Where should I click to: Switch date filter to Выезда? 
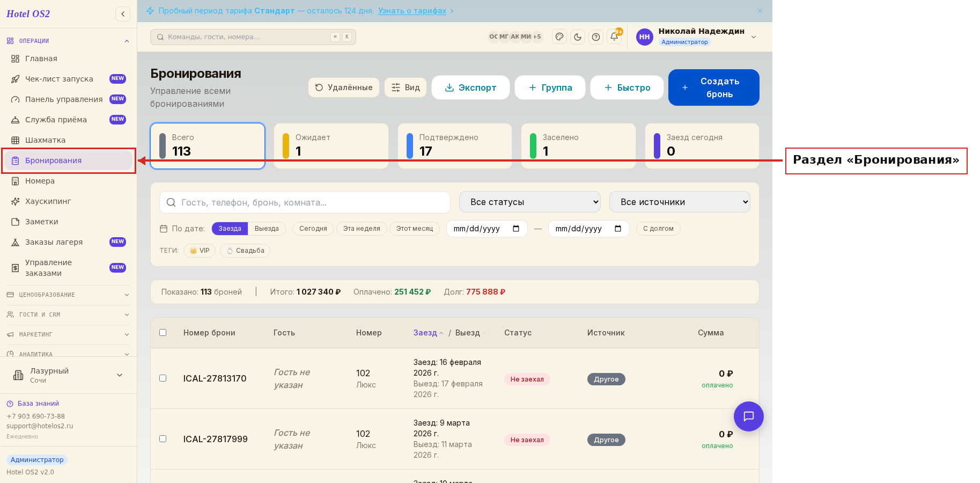pyautogui.click(x=267, y=229)
